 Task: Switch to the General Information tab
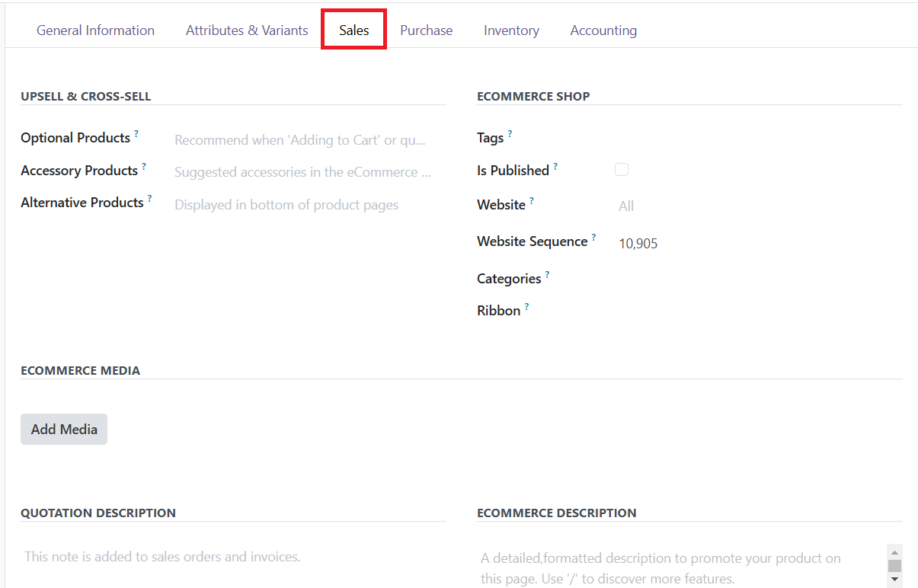(95, 30)
